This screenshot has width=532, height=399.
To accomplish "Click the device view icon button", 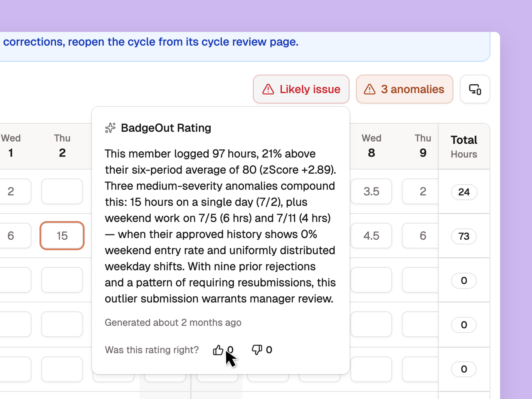I will click(475, 89).
